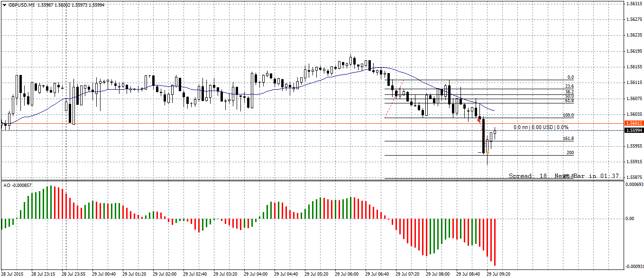Viewport: 644px width, 278px height.
Task: Click the 29 Jul 04:40 time label
Action: click(286, 274)
